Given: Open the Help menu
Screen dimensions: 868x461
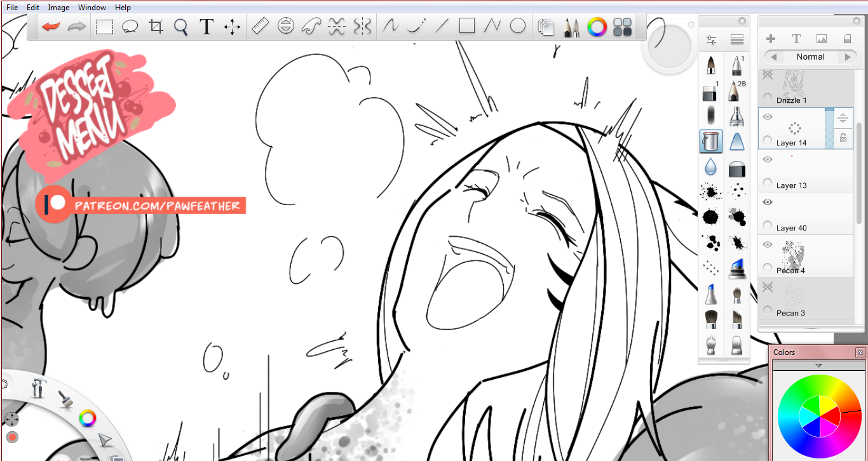Looking at the screenshot, I should pyautogui.click(x=123, y=8).
